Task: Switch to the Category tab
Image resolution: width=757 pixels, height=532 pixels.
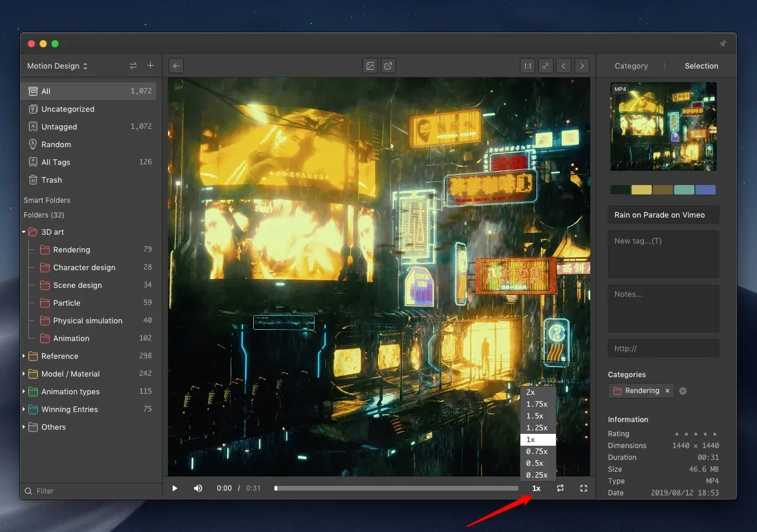Action: (x=631, y=66)
